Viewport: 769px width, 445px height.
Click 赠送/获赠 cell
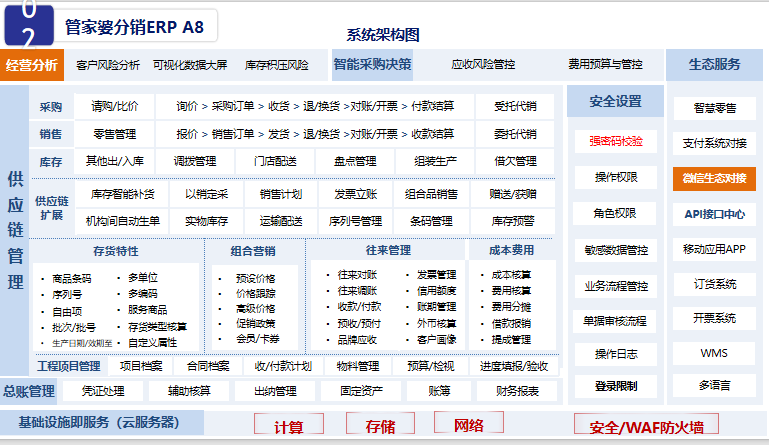(513, 194)
